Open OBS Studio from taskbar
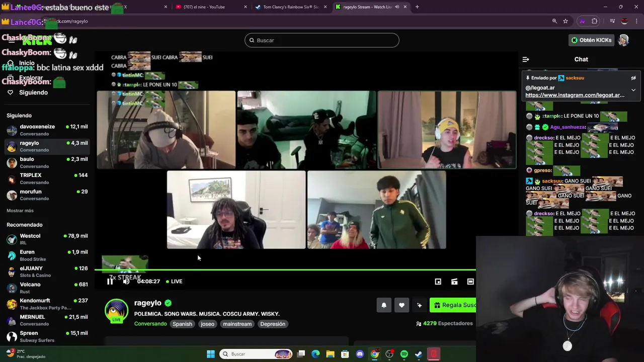 click(389, 354)
